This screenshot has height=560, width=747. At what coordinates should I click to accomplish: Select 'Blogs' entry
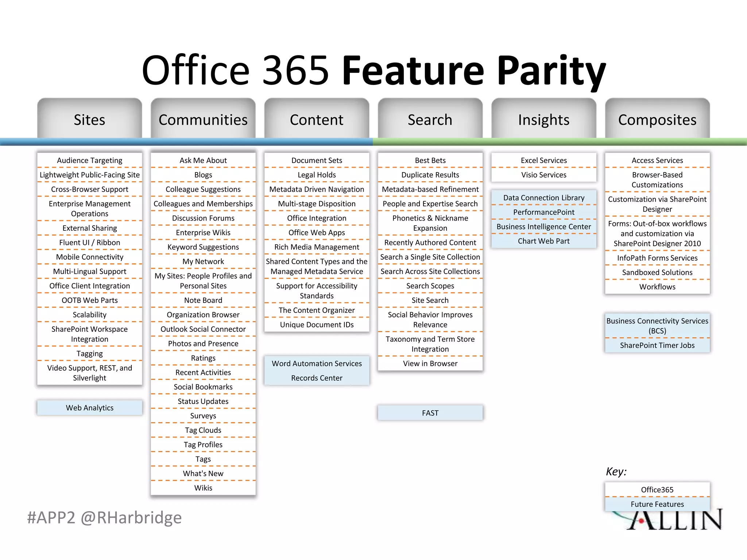[203, 175]
